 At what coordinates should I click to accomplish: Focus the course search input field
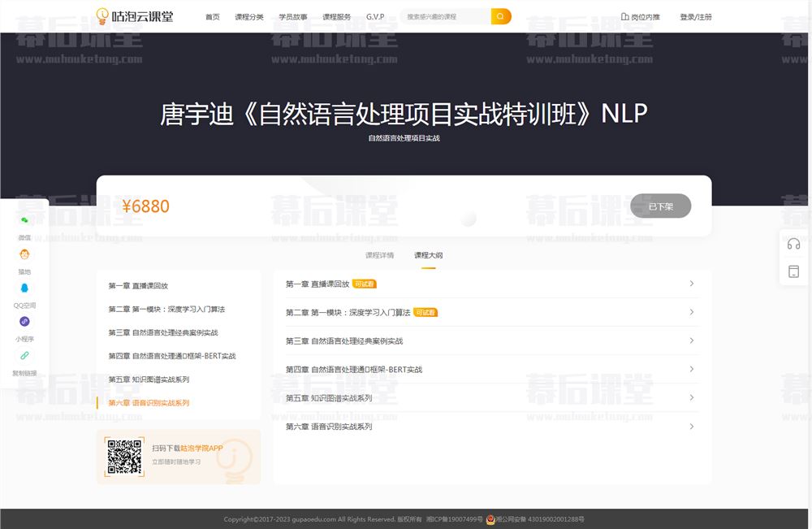[x=445, y=16]
